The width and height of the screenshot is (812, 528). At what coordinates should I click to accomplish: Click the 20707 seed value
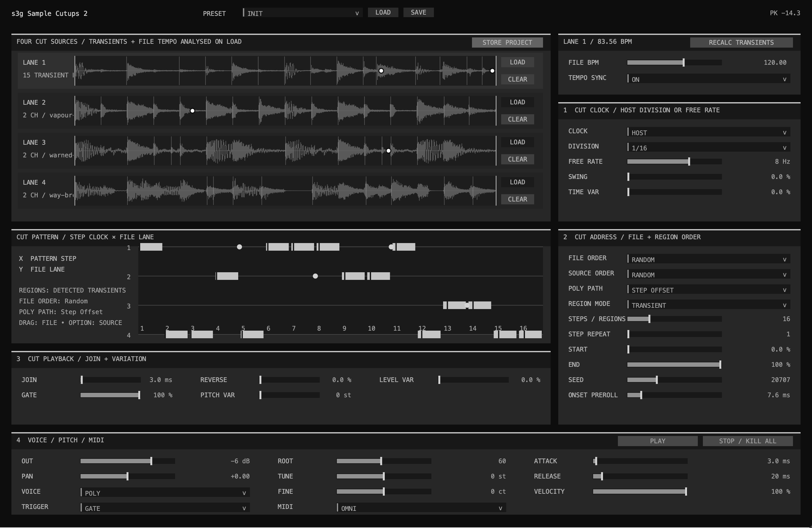[780, 380]
